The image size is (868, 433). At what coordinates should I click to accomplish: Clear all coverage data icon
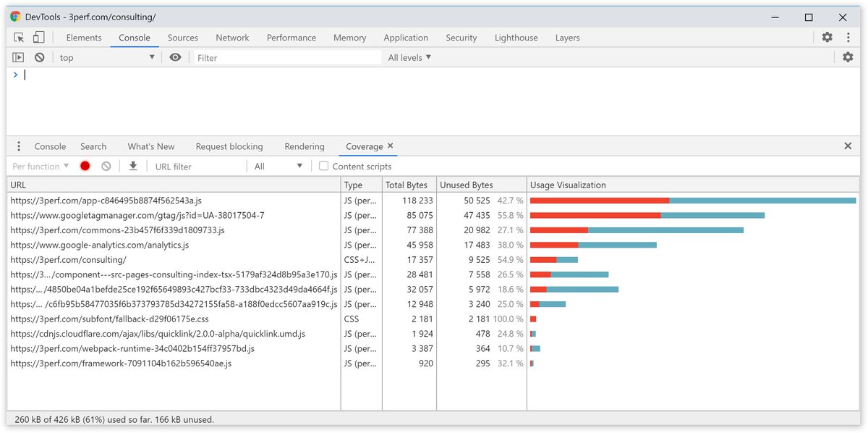(106, 166)
